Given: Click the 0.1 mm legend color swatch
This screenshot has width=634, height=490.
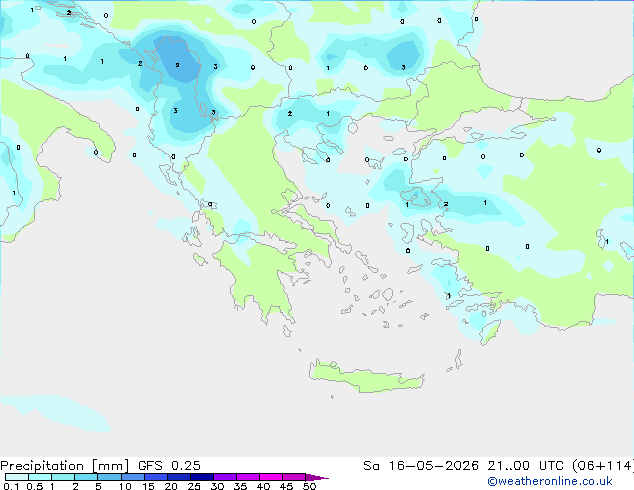Looking at the screenshot, I should point(17,477).
